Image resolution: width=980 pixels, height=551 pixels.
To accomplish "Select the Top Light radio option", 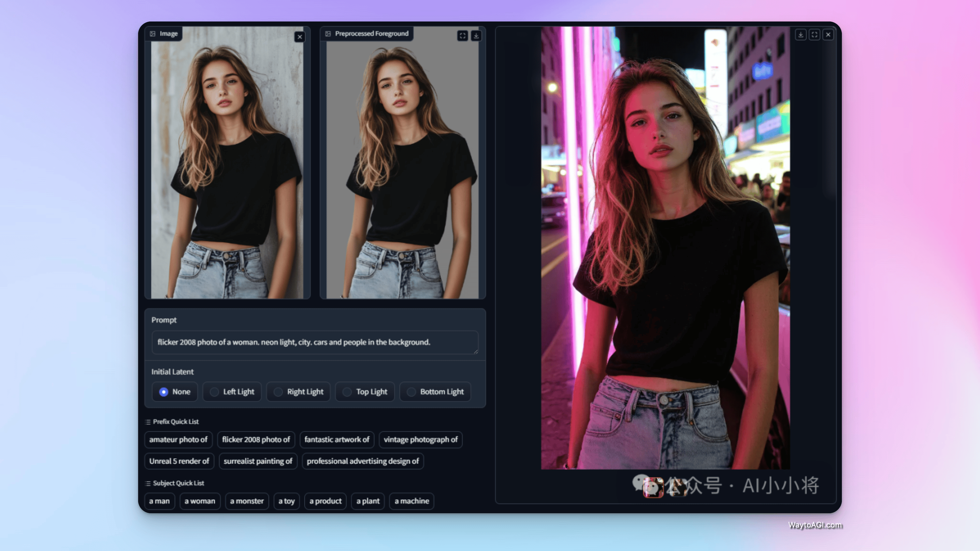I will (x=347, y=392).
